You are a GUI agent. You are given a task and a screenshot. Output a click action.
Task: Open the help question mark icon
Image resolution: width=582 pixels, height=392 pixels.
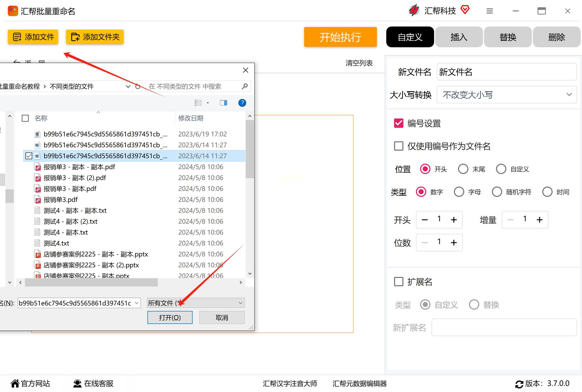(242, 103)
